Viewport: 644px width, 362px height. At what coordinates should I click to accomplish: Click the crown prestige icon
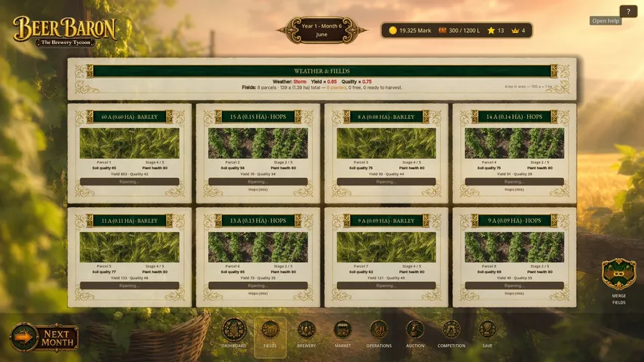click(x=515, y=31)
